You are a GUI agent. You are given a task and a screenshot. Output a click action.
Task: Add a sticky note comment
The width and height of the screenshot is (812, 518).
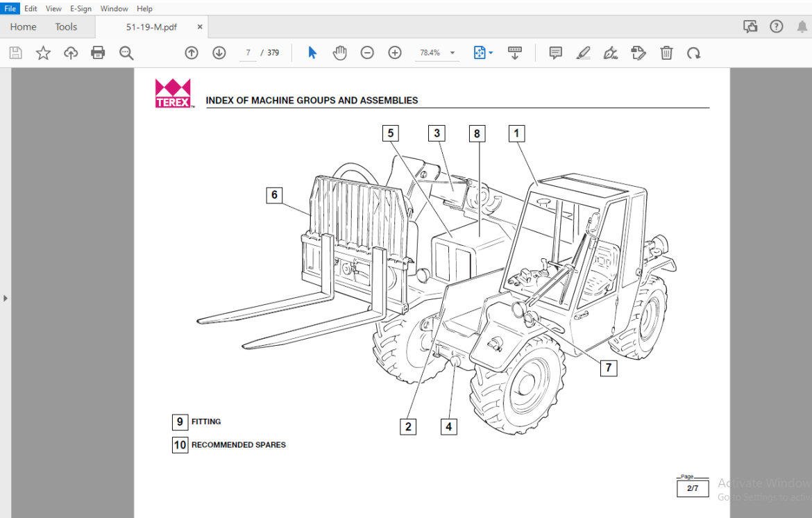coord(556,53)
